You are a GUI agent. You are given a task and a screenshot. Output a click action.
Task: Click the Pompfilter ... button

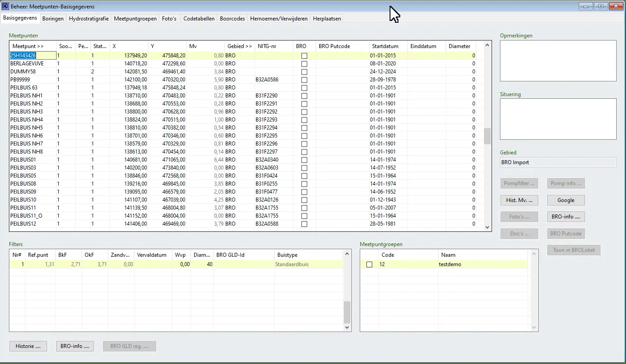coord(519,183)
